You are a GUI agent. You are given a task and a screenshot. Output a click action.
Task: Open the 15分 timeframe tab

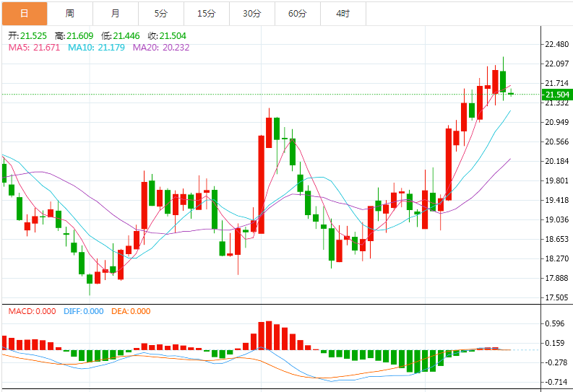tap(207, 14)
